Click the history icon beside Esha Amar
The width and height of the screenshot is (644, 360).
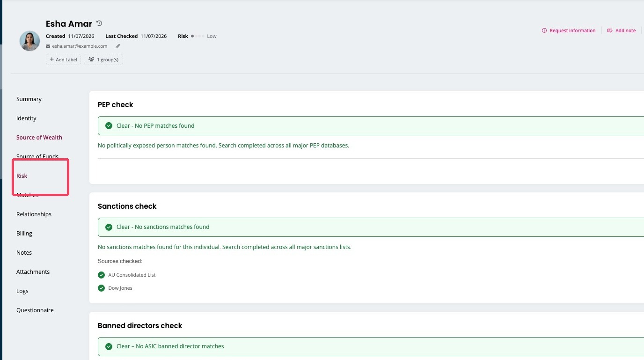tap(99, 23)
